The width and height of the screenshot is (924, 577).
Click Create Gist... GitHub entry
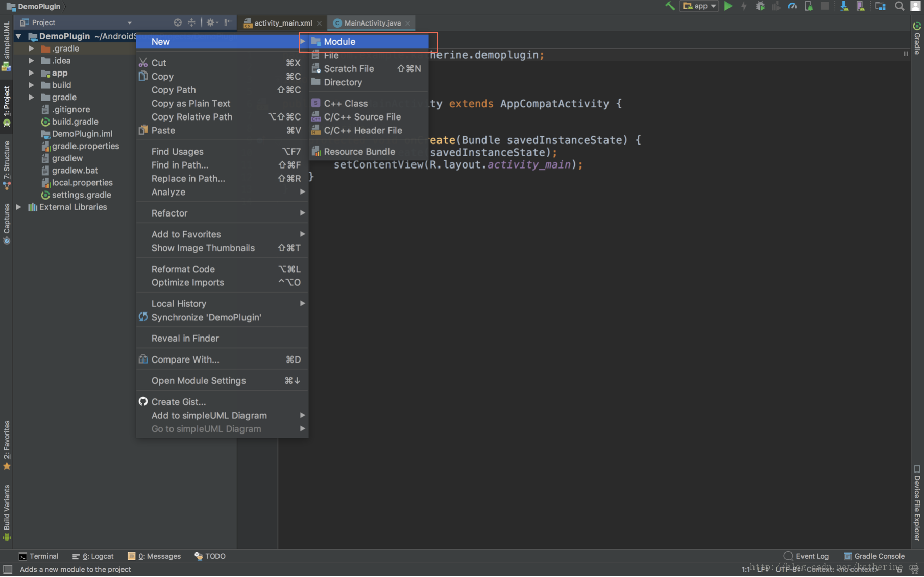click(x=222, y=402)
